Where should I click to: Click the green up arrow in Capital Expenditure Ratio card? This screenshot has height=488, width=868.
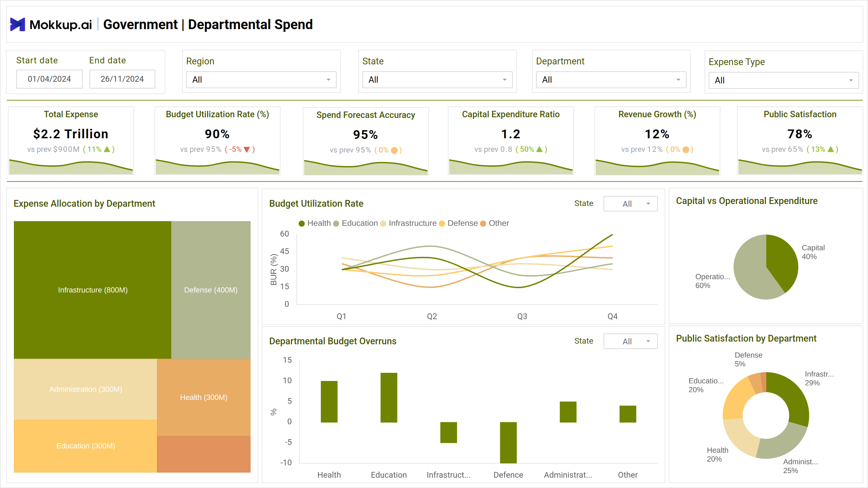(x=539, y=149)
